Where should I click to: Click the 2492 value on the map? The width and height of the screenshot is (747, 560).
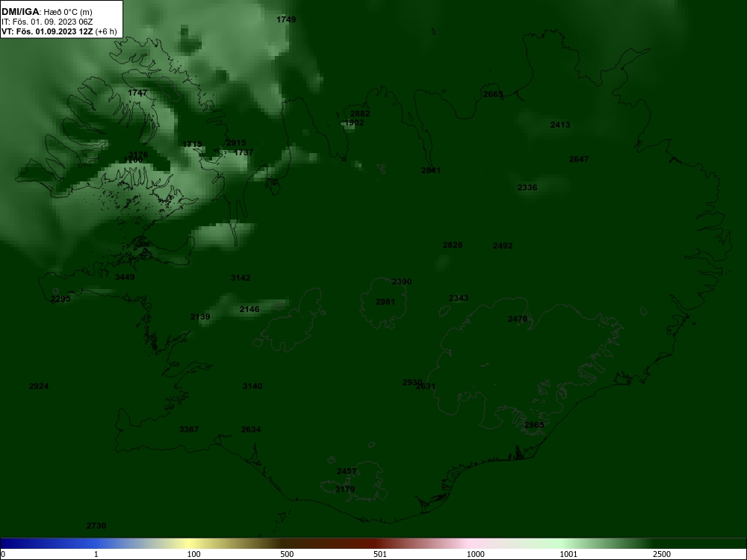pos(503,246)
